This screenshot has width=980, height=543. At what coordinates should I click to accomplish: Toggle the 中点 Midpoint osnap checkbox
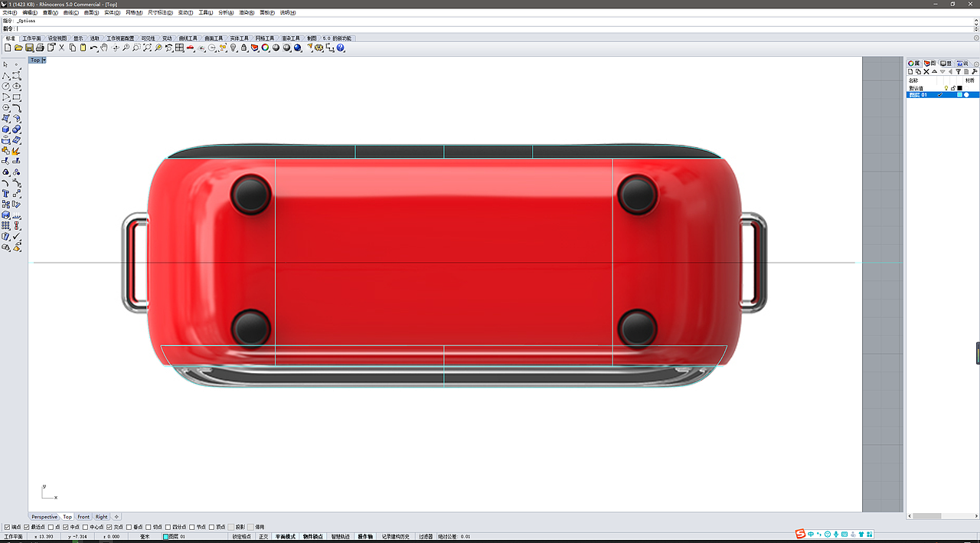66,527
